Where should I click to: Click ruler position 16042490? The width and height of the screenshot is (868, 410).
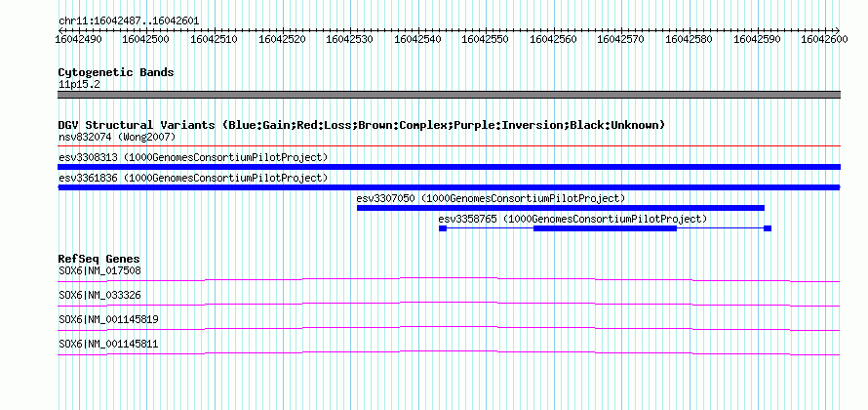(x=78, y=39)
